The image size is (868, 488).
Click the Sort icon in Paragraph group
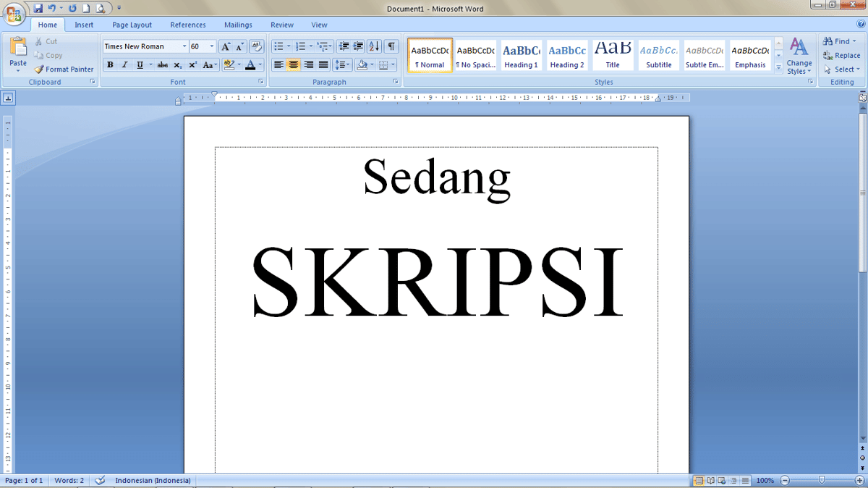[374, 46]
